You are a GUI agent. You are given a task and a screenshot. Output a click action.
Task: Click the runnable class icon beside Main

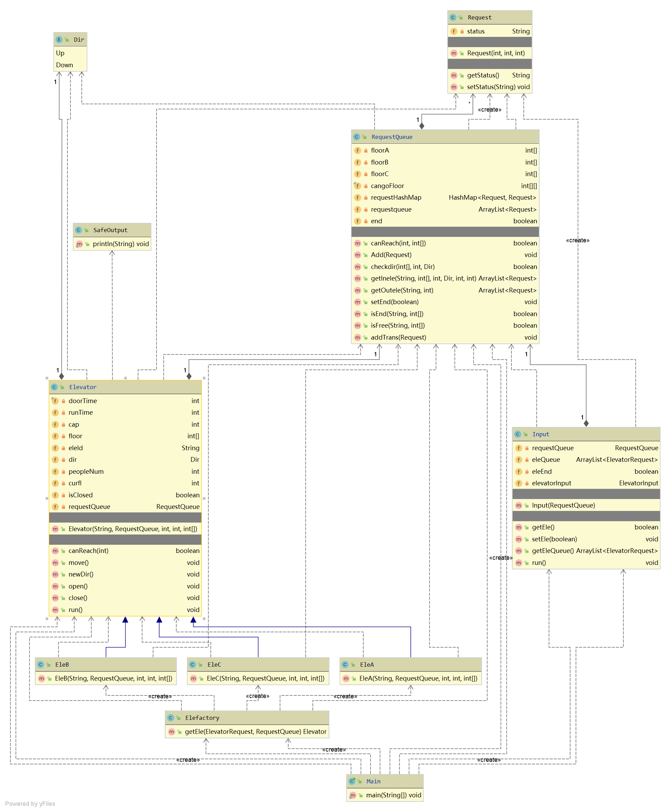coord(352,781)
